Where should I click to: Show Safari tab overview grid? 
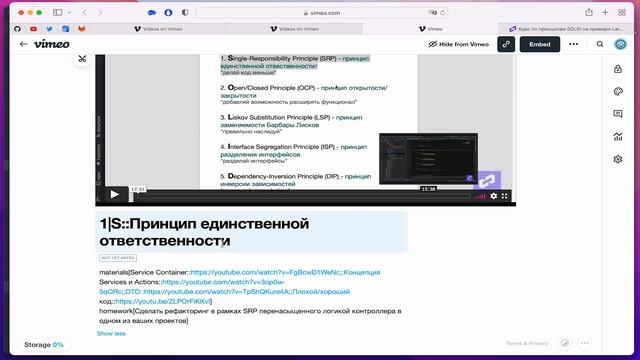(x=622, y=13)
